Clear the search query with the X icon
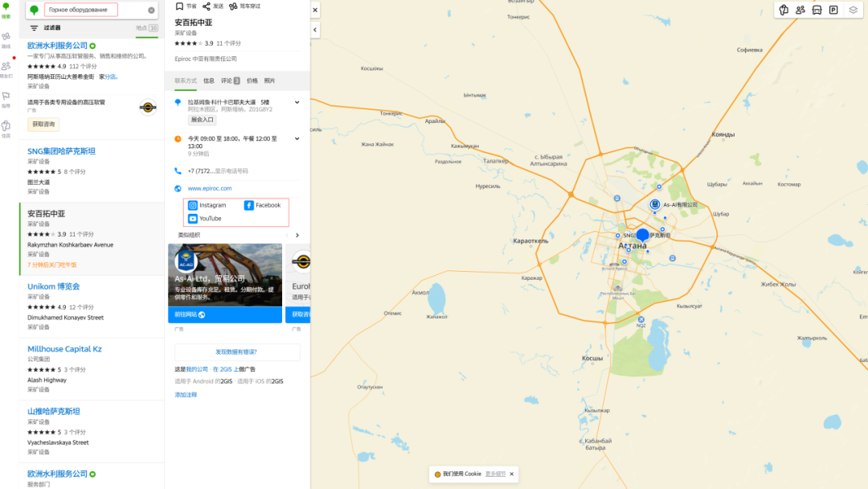868x489 pixels. click(x=151, y=10)
